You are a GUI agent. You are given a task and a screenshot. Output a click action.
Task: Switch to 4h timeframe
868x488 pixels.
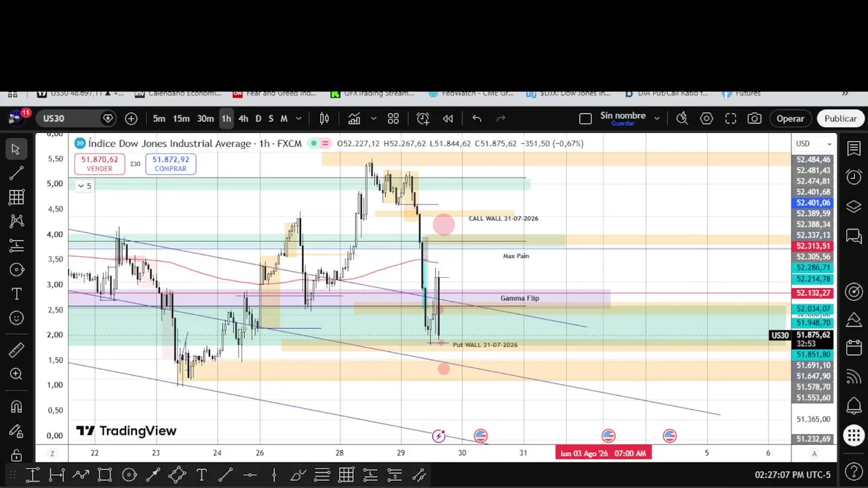click(x=243, y=119)
